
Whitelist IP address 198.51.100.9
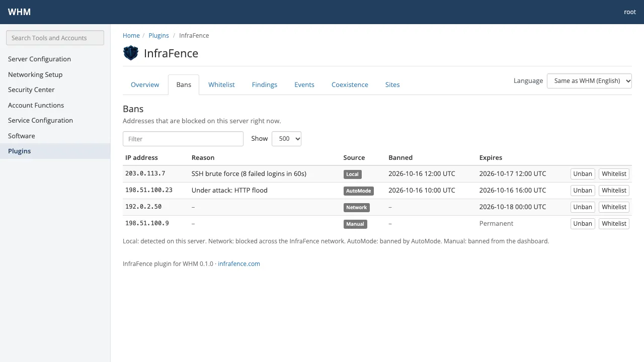614,224
